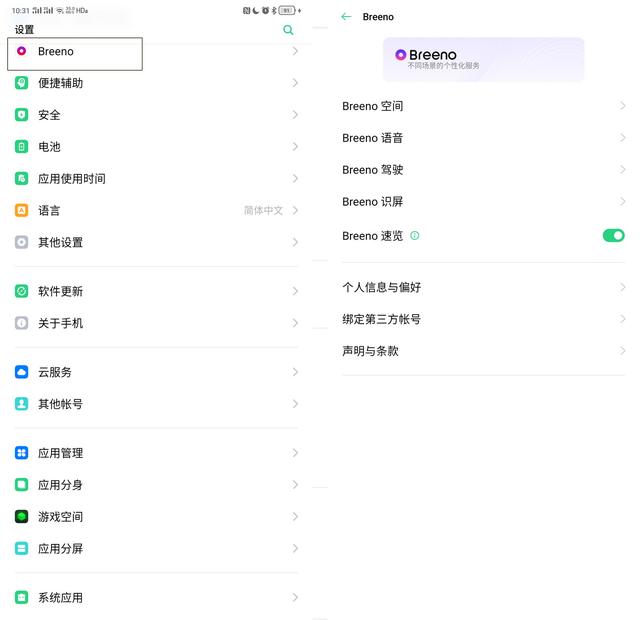Open 软件更新 entry
The width and height of the screenshot is (640, 620).
coord(156,291)
